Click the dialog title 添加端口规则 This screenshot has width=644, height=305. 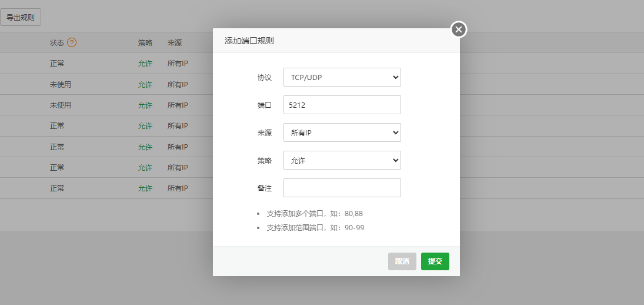(249, 41)
